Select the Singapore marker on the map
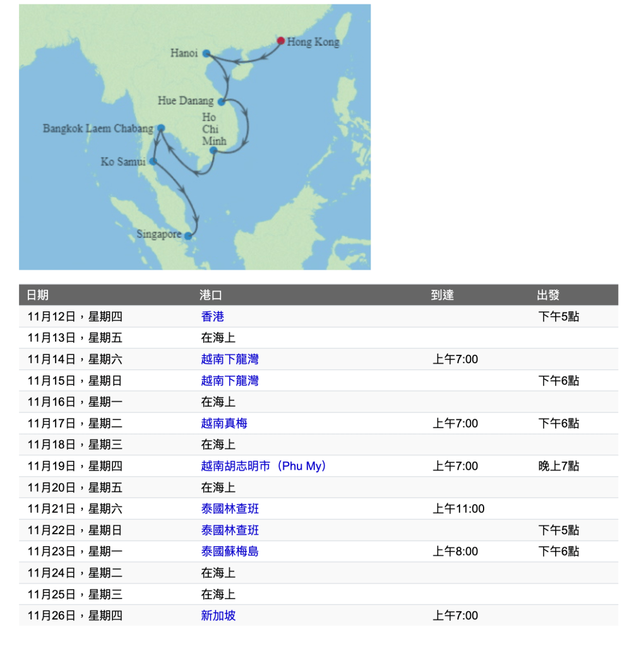Screen dimensions: 644x646 coord(188,236)
